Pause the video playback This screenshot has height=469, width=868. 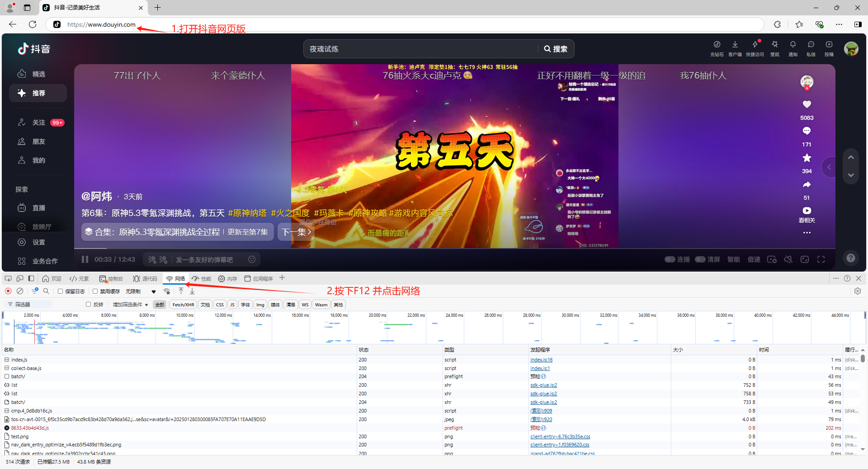(x=85, y=259)
